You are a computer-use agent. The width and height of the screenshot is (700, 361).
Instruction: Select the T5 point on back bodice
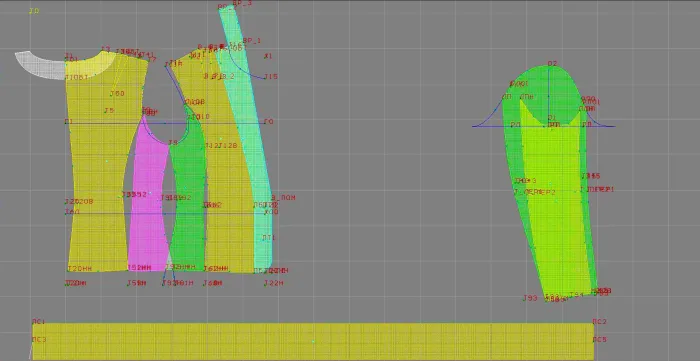point(109,111)
